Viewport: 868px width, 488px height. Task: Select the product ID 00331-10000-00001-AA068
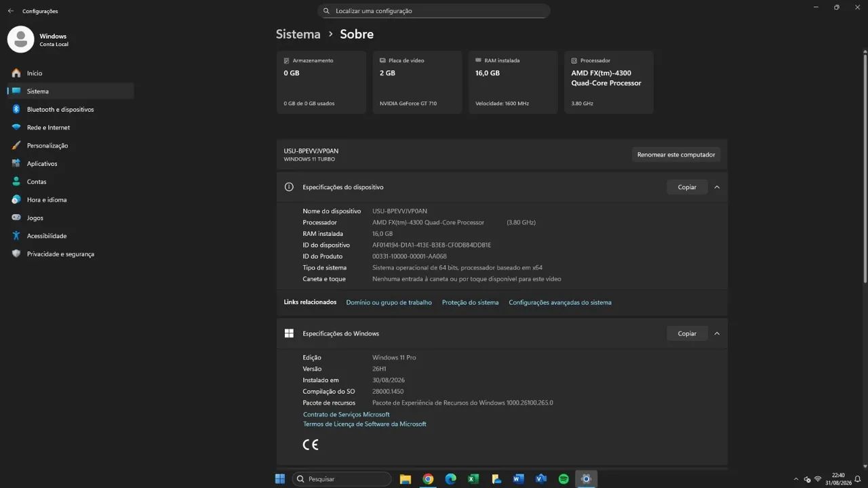point(410,256)
